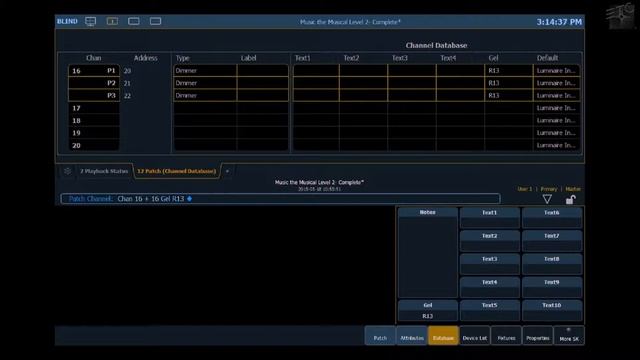Click the Gel R13 field button
The width and height of the screenshot is (640, 360).
(428, 311)
